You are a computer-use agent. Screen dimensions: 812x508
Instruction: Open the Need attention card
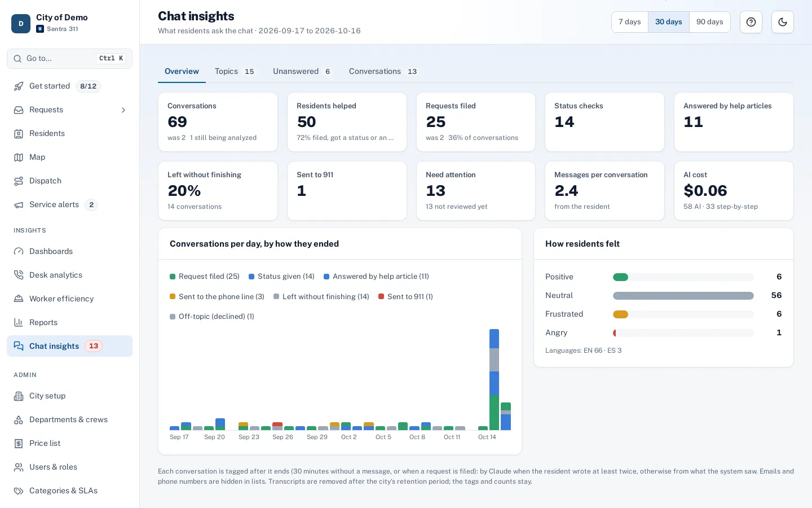tap(476, 191)
